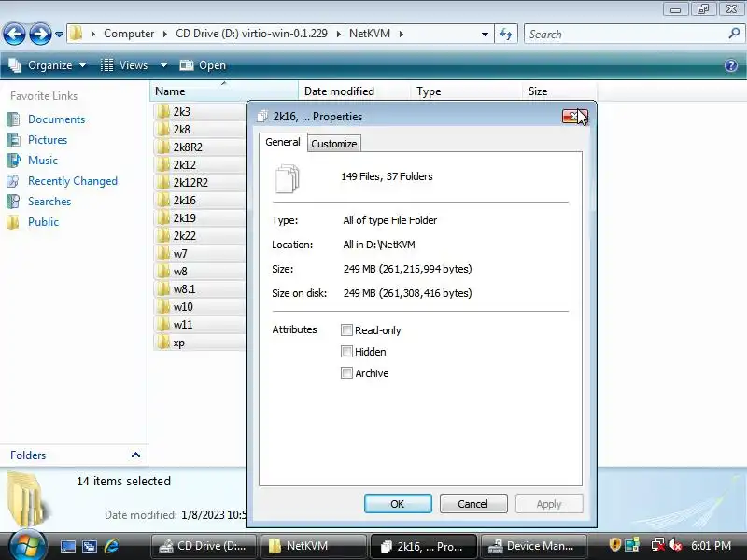Toggle the Hidden attribute checkbox
The height and width of the screenshot is (560, 747).
(346, 352)
